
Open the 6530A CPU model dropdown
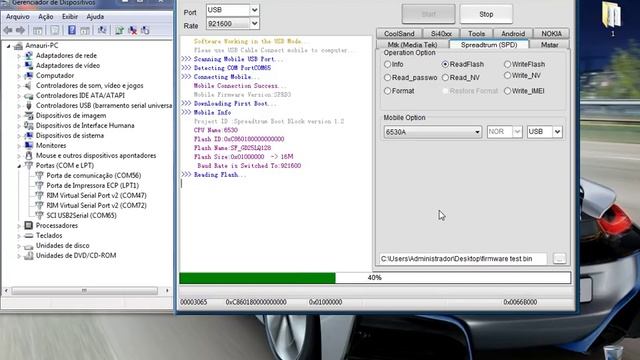(x=477, y=132)
